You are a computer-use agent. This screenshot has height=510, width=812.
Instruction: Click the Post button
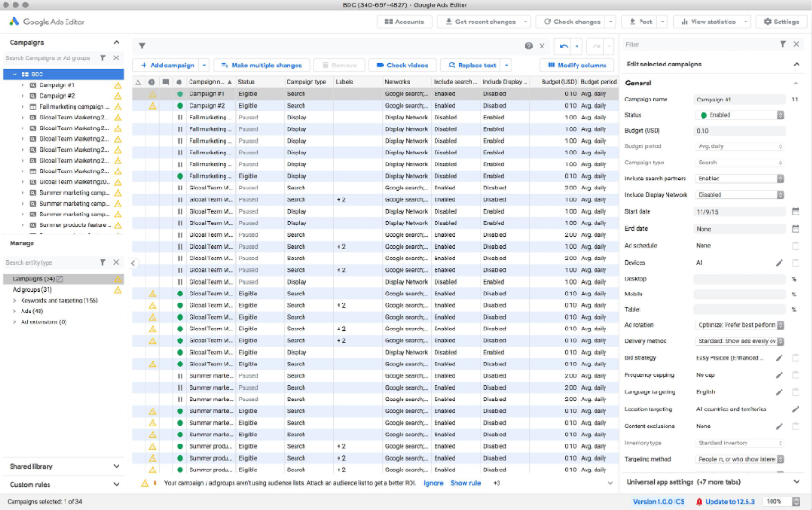640,22
